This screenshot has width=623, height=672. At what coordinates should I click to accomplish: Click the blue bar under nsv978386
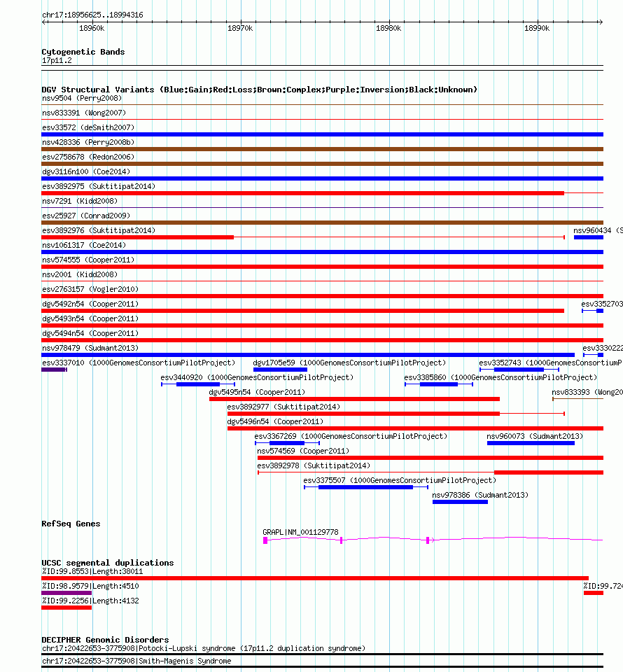click(x=460, y=502)
